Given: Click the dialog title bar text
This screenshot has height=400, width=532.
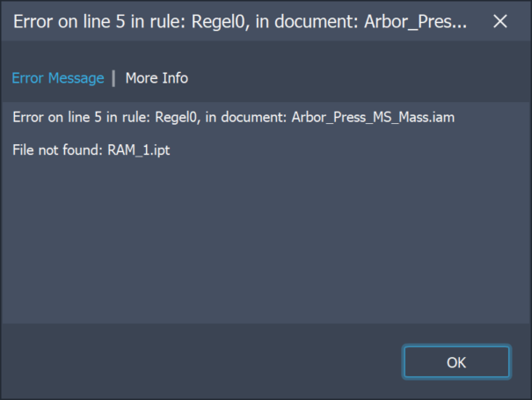Looking at the screenshot, I should pos(239,21).
